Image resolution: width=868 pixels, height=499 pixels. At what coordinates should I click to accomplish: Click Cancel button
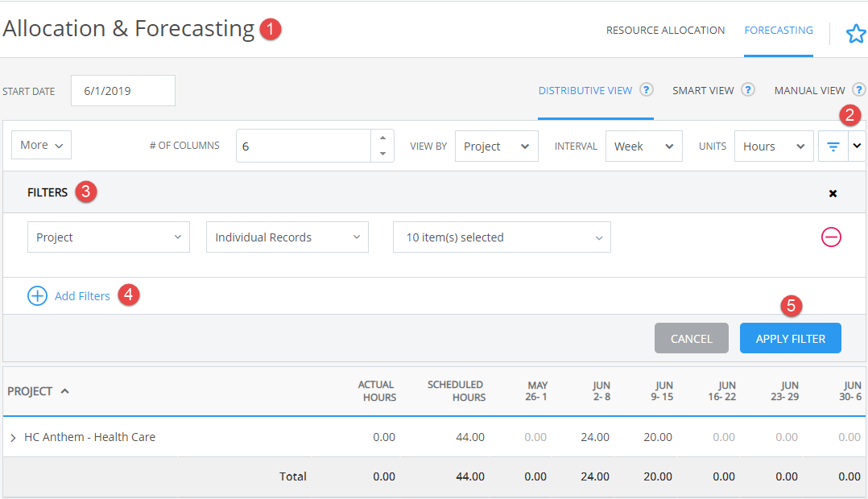point(692,338)
